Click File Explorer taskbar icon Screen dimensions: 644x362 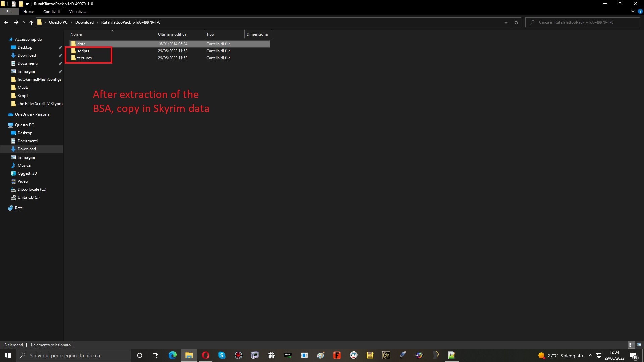pyautogui.click(x=189, y=355)
